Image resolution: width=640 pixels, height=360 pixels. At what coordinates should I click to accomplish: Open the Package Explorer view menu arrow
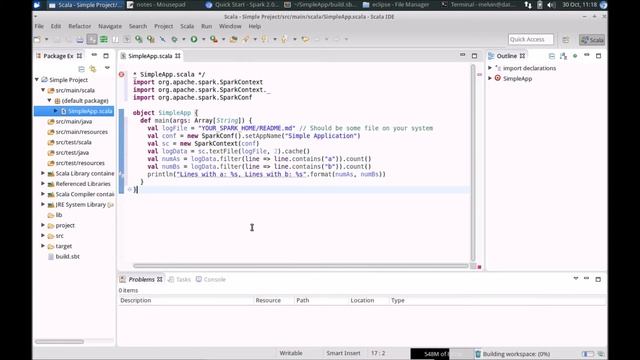(107, 68)
